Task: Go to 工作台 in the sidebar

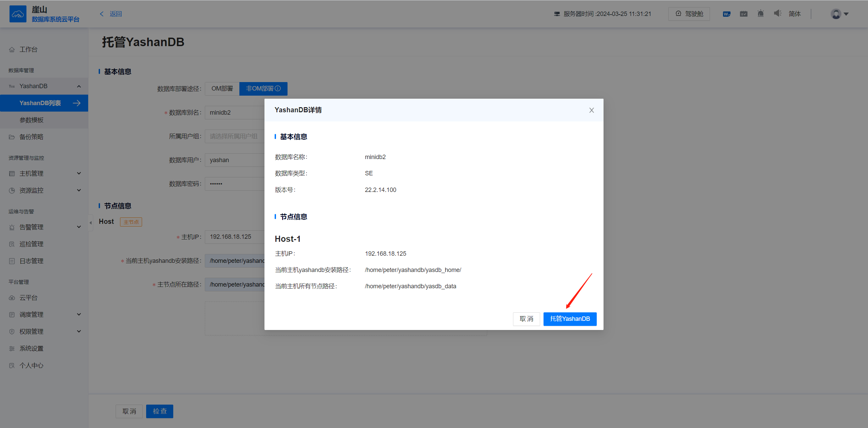Action: click(28, 50)
